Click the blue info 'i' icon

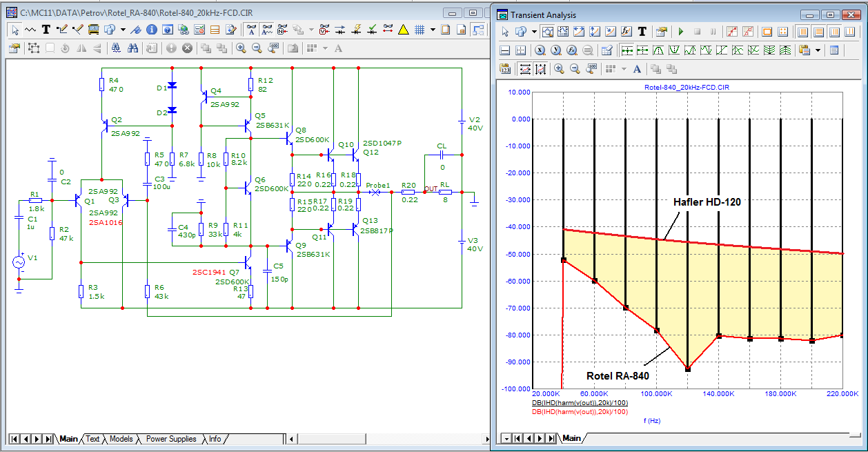tap(152, 30)
